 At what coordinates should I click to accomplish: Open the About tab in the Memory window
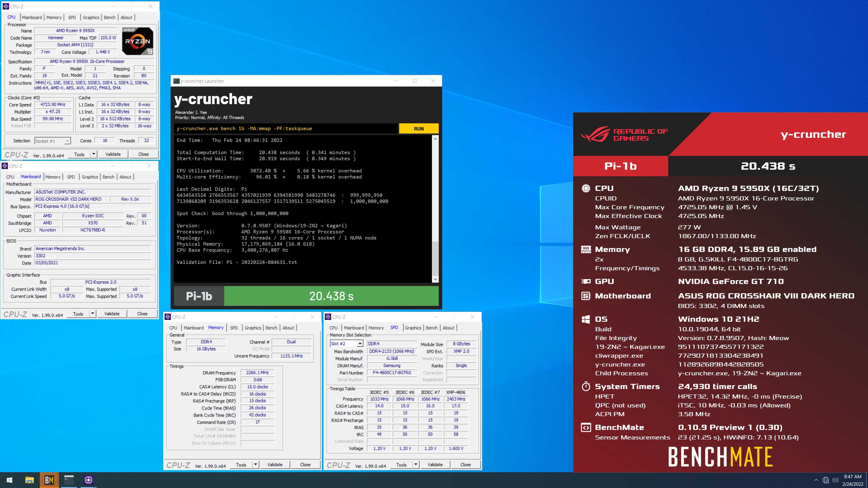point(288,328)
